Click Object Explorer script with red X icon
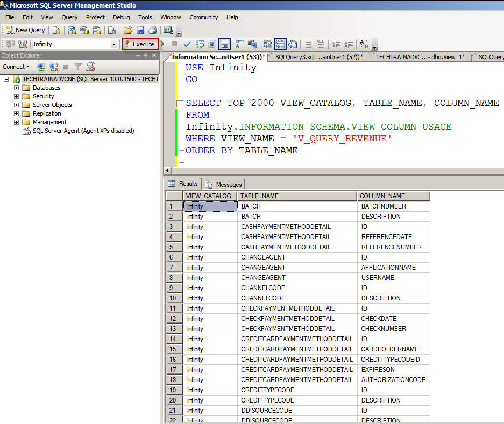Screen dimensions: 504x424 click(x=91, y=67)
